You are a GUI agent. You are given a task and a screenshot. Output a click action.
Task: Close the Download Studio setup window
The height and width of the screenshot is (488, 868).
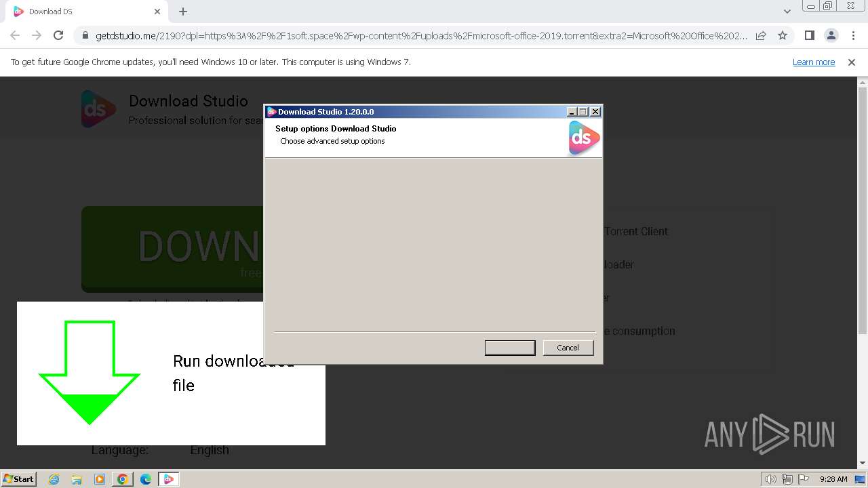point(595,112)
